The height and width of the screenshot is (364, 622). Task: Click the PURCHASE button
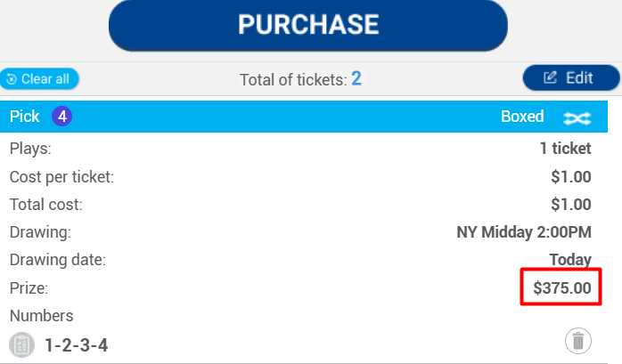(307, 25)
